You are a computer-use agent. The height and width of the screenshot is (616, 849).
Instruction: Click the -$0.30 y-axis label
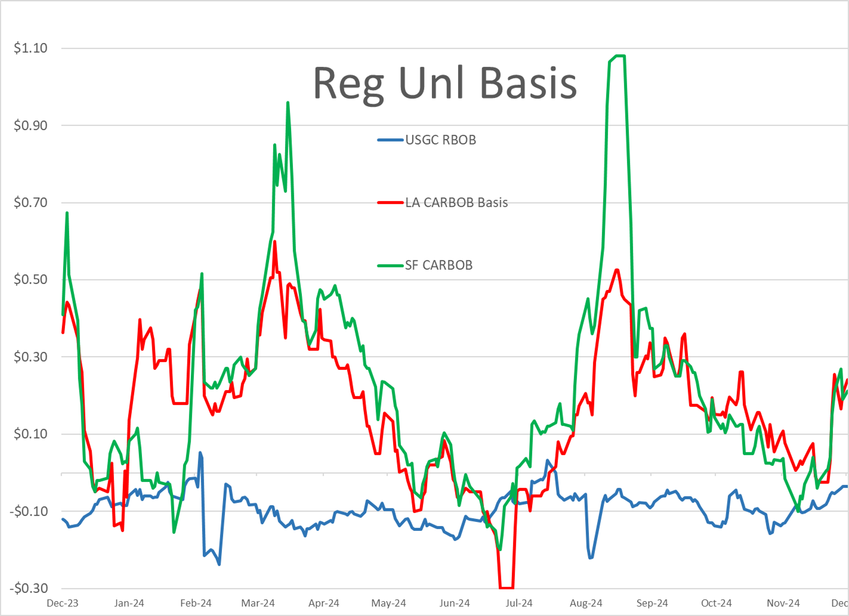(29, 588)
